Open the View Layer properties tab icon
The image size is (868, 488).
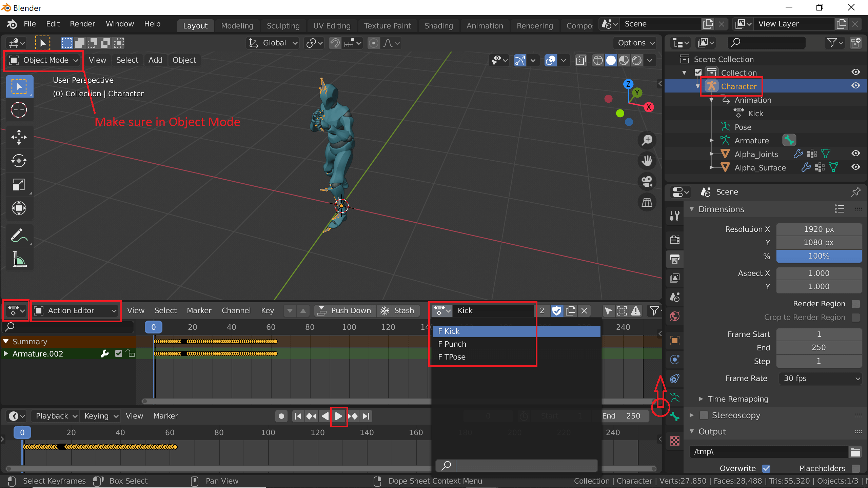[675, 278]
